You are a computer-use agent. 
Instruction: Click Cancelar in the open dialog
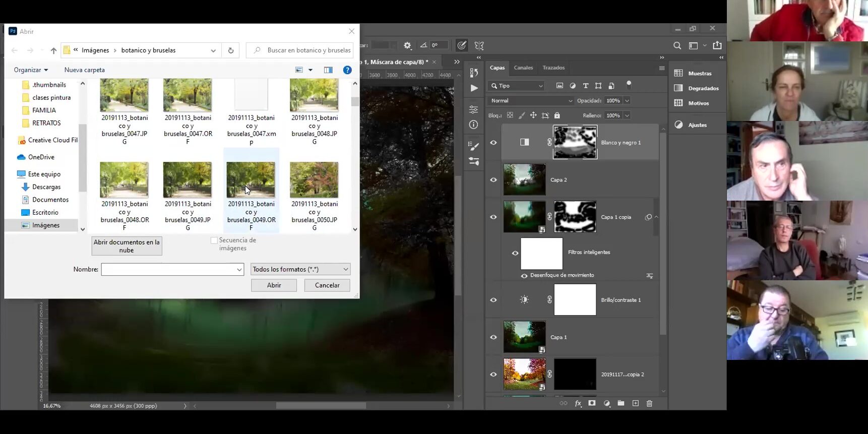click(327, 285)
